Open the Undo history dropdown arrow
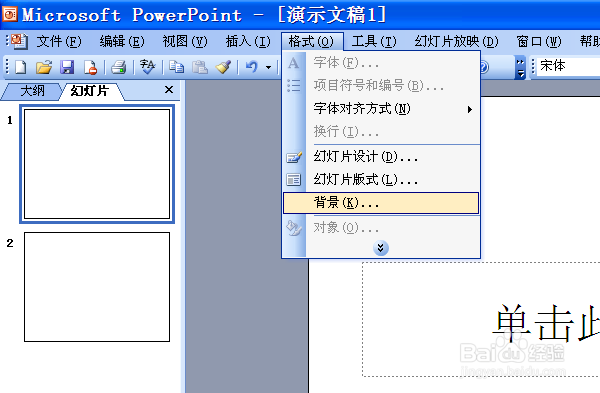Viewport: 600px width, 393px height. pos(269,67)
